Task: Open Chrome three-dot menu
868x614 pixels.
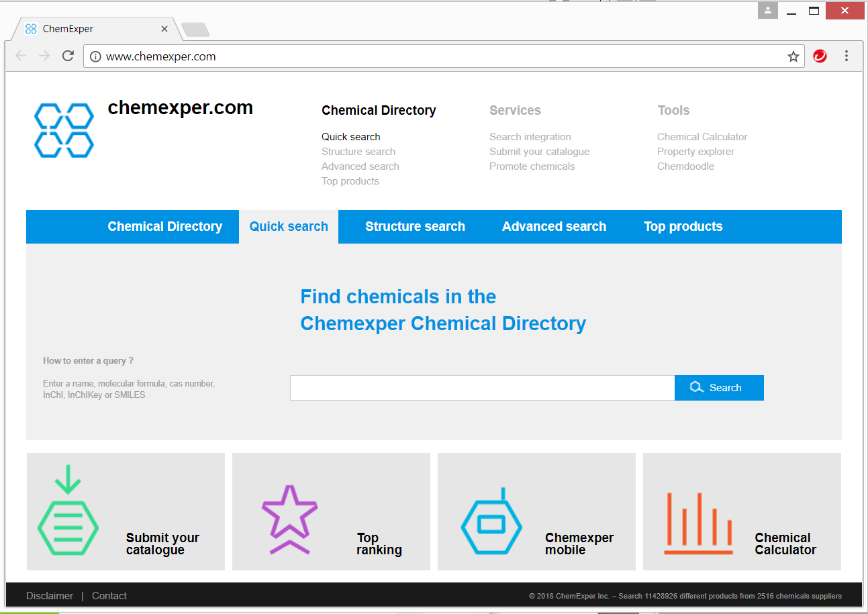Action: (847, 56)
